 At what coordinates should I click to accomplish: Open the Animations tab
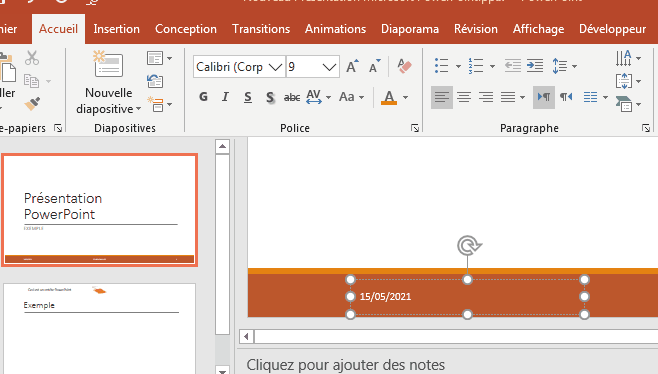click(x=335, y=29)
